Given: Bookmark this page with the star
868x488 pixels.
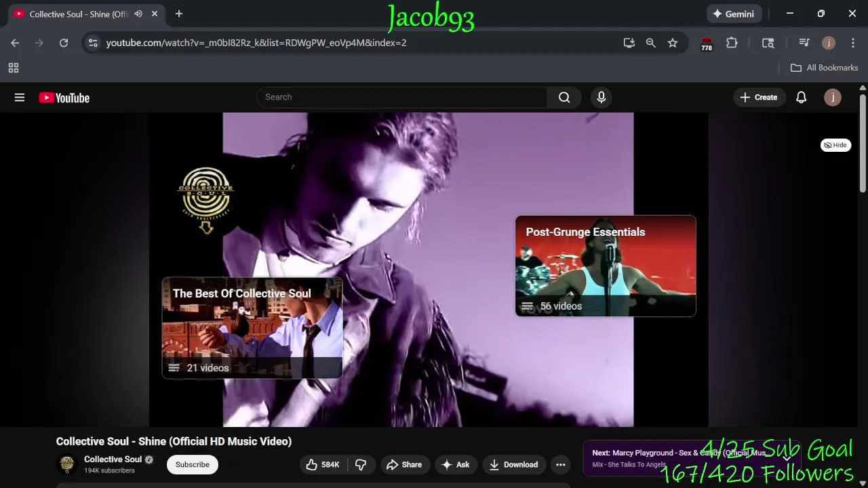Looking at the screenshot, I should 673,43.
